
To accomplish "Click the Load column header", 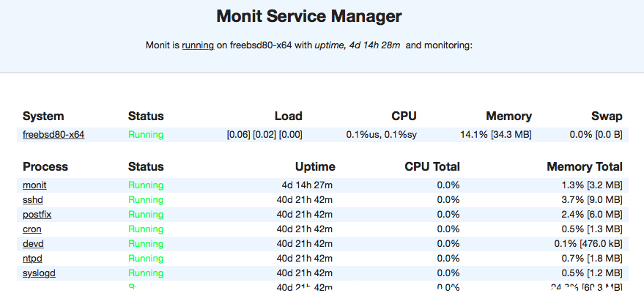I will click(x=288, y=116).
